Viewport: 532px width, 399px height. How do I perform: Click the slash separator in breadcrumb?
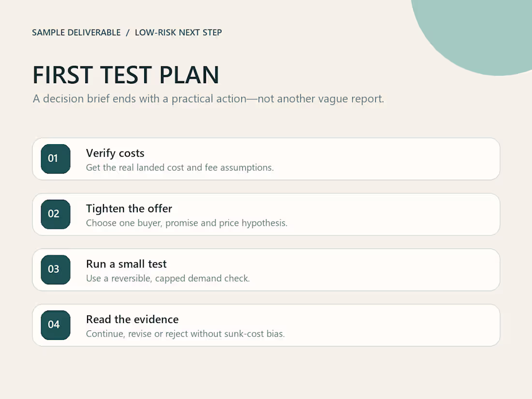coord(128,32)
